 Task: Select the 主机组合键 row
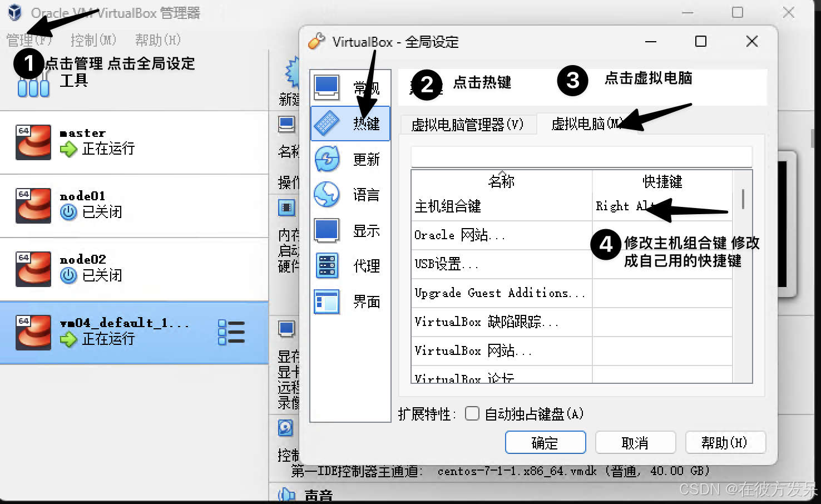coord(572,206)
